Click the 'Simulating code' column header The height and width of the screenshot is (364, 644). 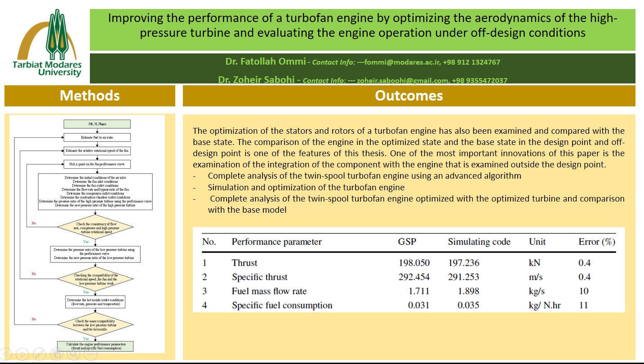click(479, 242)
